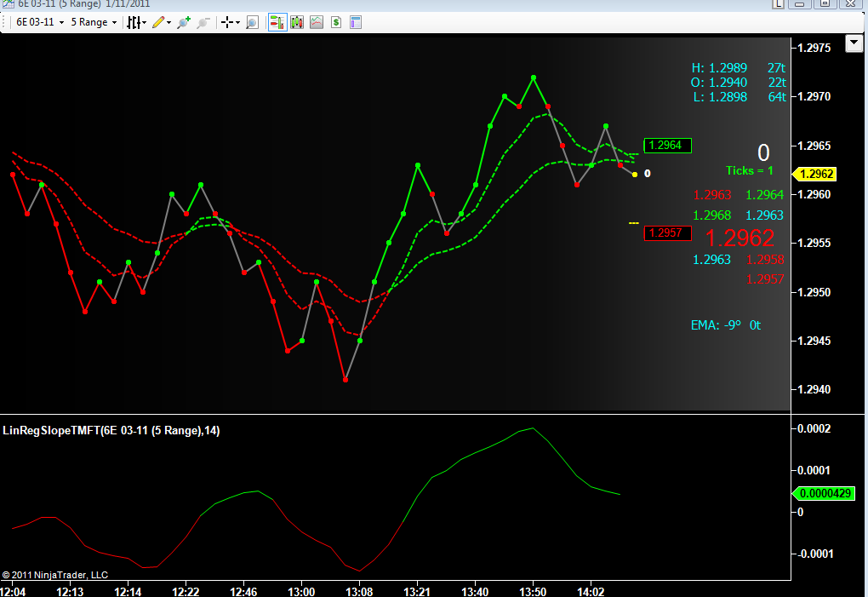Click the yellow 1.2962 current price marker
Screen dimensions: 868x597
pos(814,174)
